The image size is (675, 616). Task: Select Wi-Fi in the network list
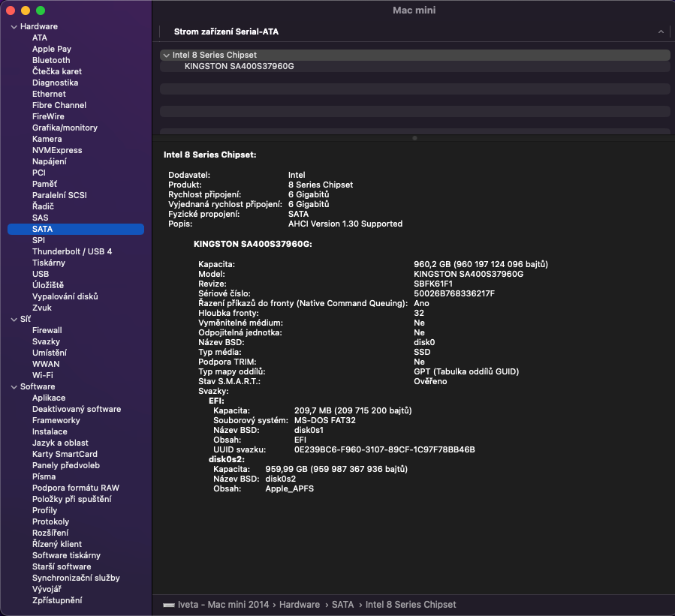coord(43,376)
